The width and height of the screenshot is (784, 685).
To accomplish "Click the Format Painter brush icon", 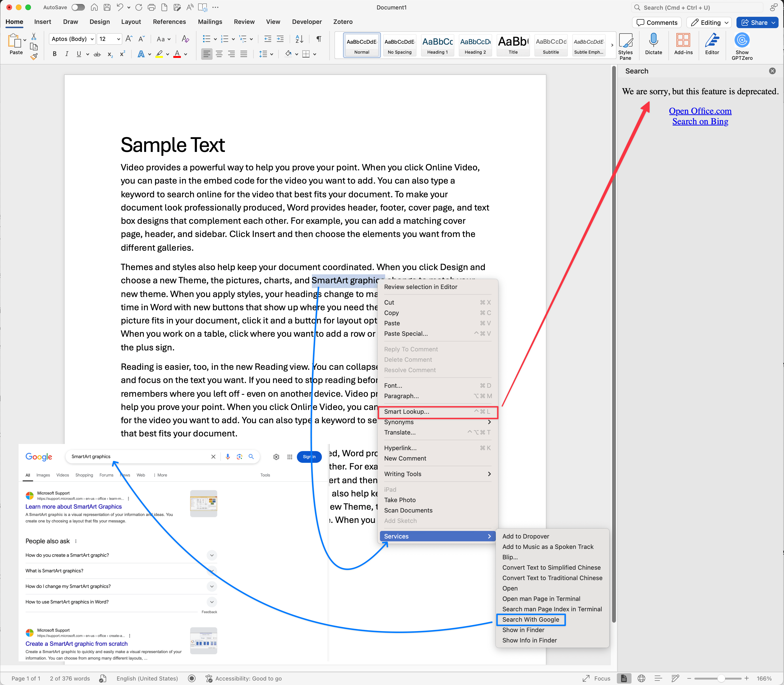I will [x=34, y=57].
